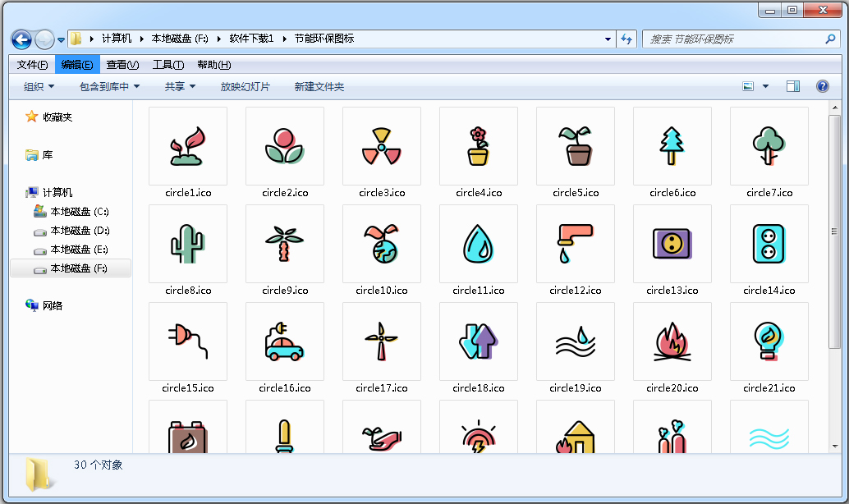This screenshot has width=849, height=504.
Task: Select the circle6.ico pine tree icon
Action: (672, 146)
